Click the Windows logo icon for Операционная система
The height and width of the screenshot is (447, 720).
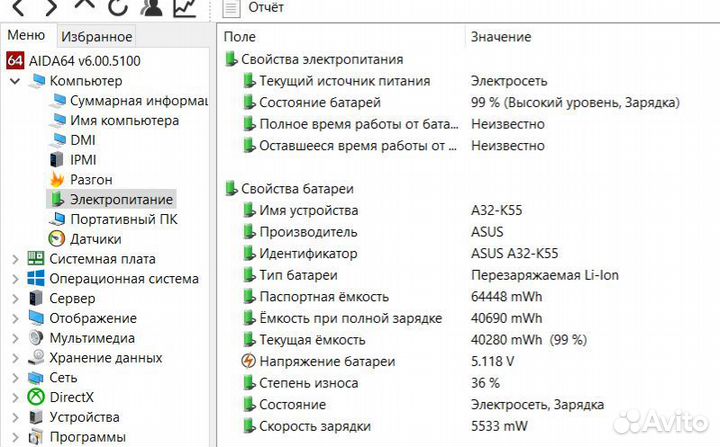[36, 278]
